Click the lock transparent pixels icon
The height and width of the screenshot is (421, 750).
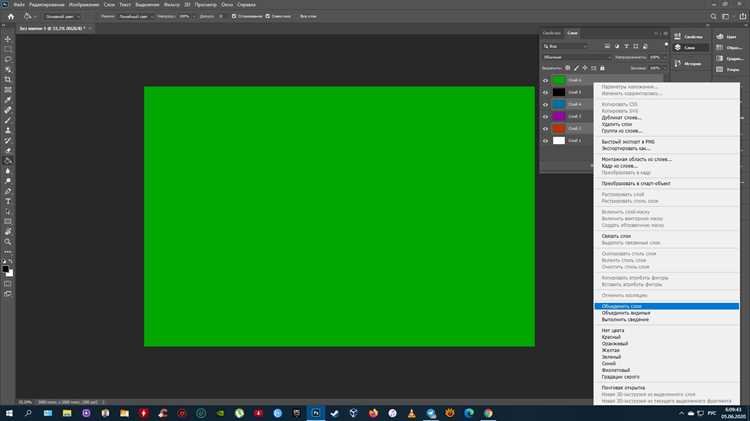(x=567, y=68)
